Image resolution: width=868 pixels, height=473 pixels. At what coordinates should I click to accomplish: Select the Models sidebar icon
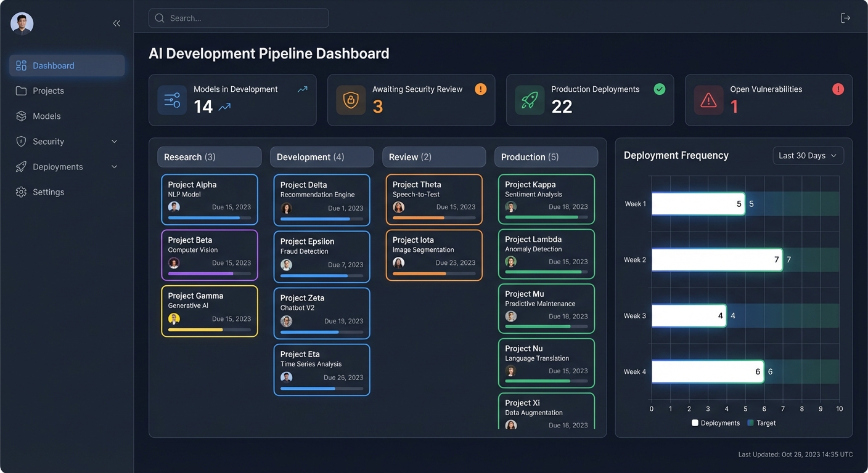20,116
